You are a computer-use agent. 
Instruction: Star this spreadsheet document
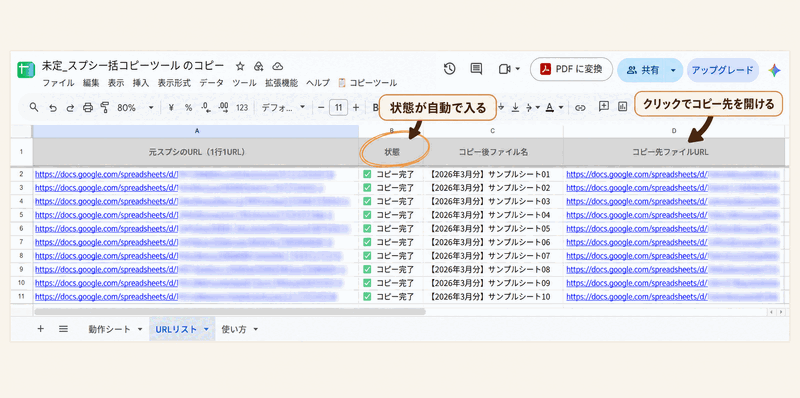[x=240, y=66]
